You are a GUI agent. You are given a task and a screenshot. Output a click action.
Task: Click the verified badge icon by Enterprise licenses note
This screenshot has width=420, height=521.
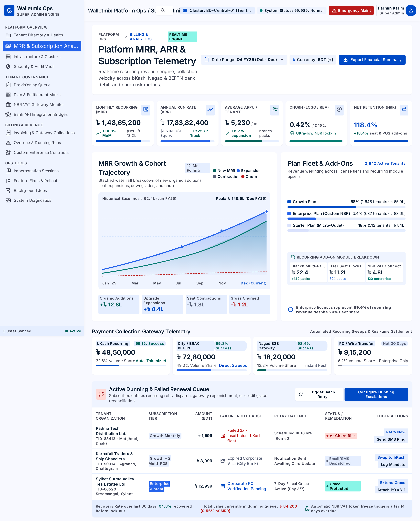coord(291,310)
